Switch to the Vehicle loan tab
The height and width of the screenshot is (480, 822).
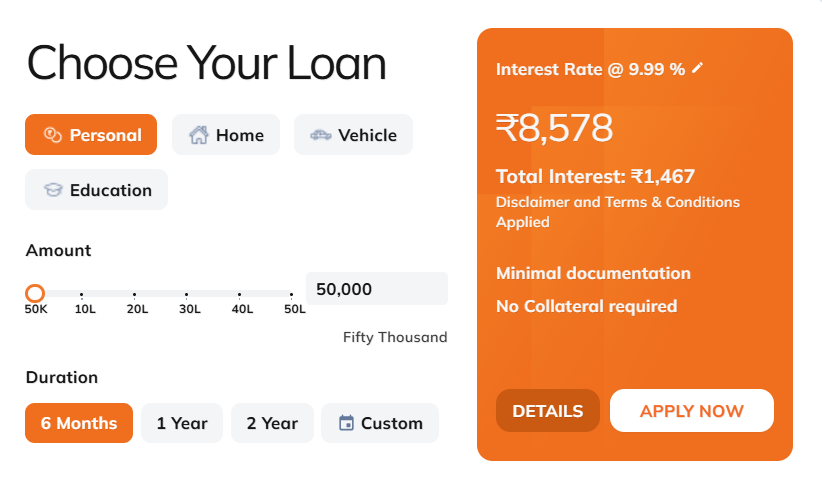[353, 135]
